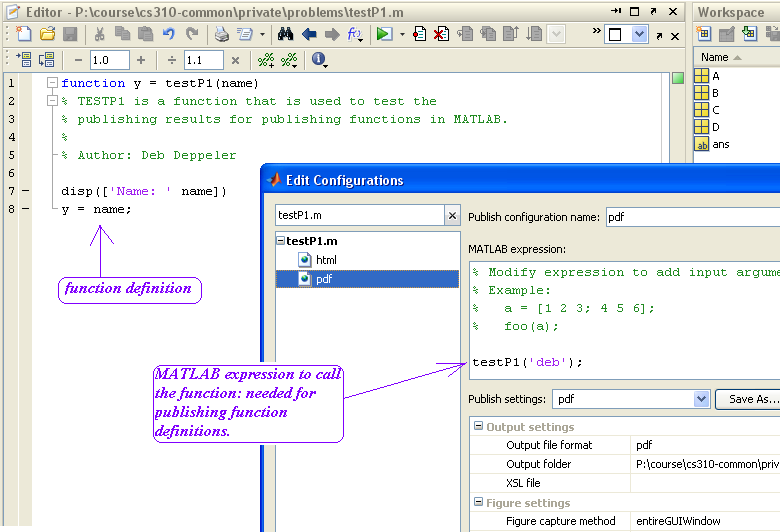Image resolution: width=780 pixels, height=532 pixels.
Task: Collapse the function code fold on line 1
Action: click(52, 83)
